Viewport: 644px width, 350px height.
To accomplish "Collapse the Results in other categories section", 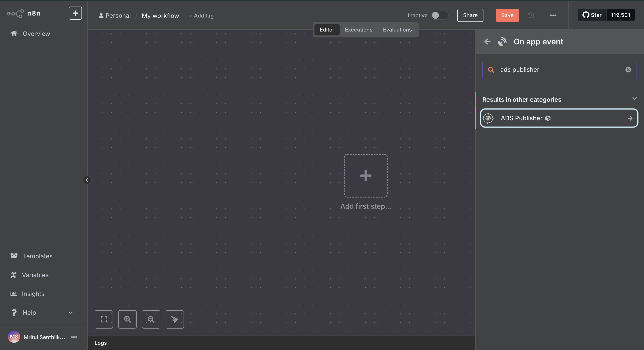I will click(635, 99).
